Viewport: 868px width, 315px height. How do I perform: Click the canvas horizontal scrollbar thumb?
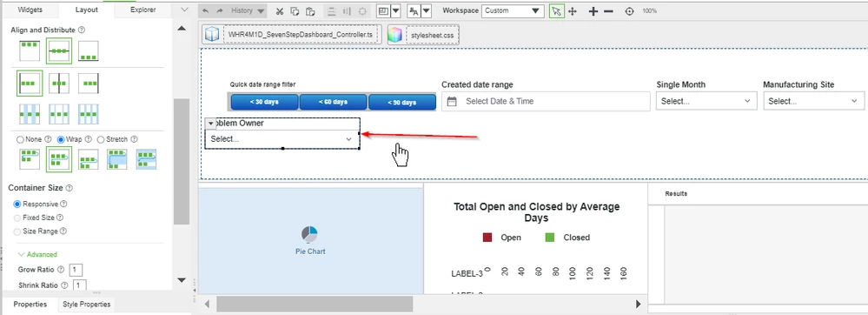(315, 304)
